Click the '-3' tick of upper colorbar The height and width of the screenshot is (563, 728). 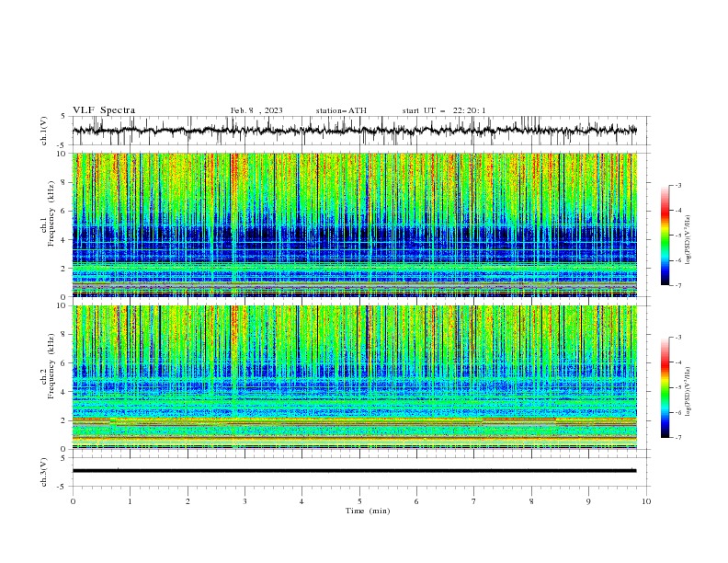coord(678,185)
